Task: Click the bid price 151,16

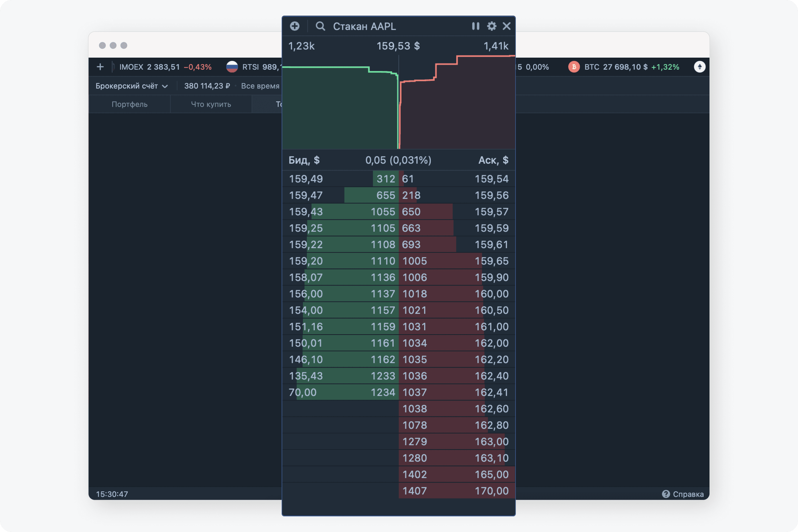Action: [x=306, y=327]
